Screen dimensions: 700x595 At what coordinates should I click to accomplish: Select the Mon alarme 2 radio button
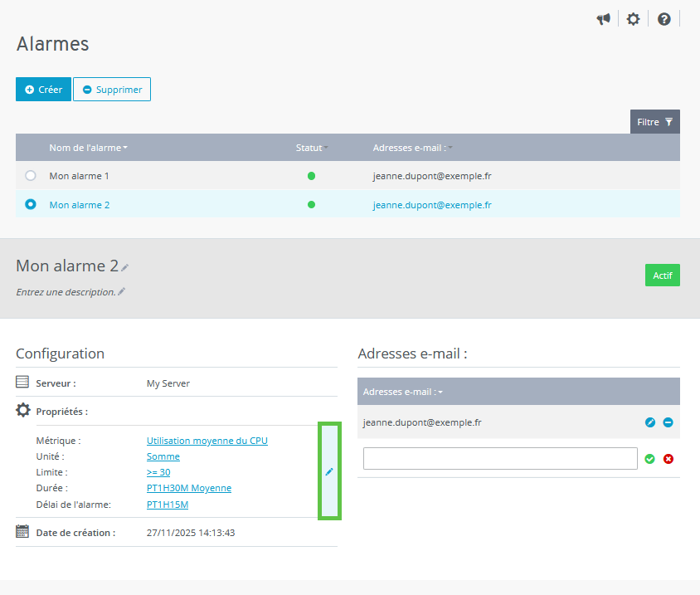click(31, 204)
